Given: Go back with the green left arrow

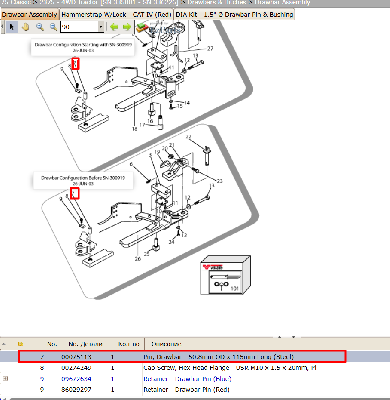Looking at the screenshot, I should (114, 27).
